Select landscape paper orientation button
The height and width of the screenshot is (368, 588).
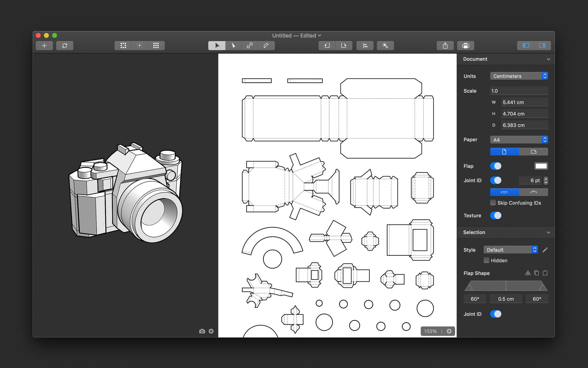pyautogui.click(x=533, y=152)
